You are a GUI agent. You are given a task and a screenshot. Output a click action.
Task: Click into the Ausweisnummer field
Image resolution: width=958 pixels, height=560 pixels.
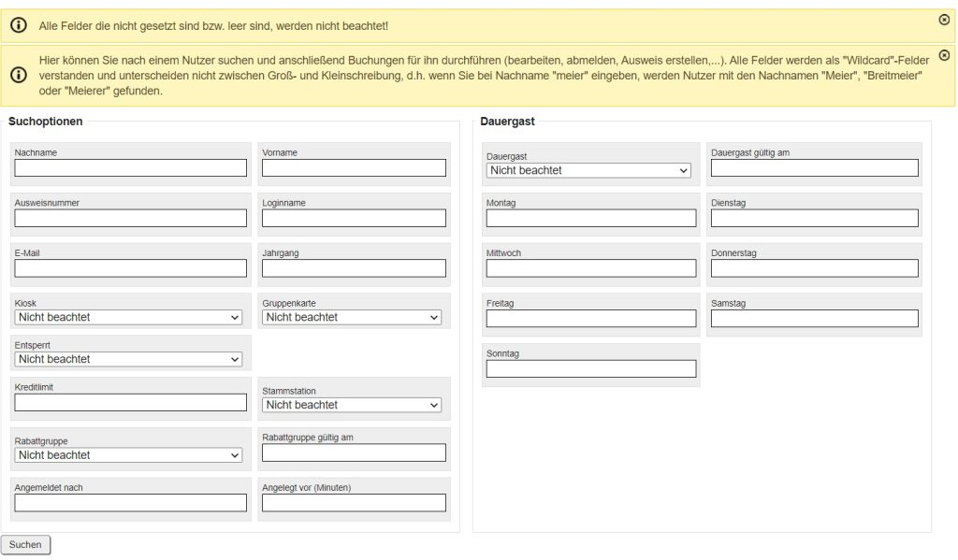[131, 218]
